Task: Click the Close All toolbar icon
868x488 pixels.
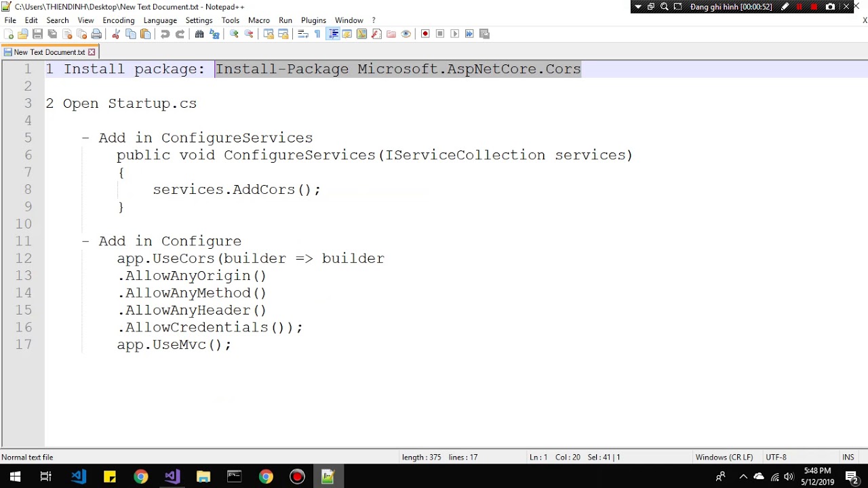Action: [x=82, y=34]
